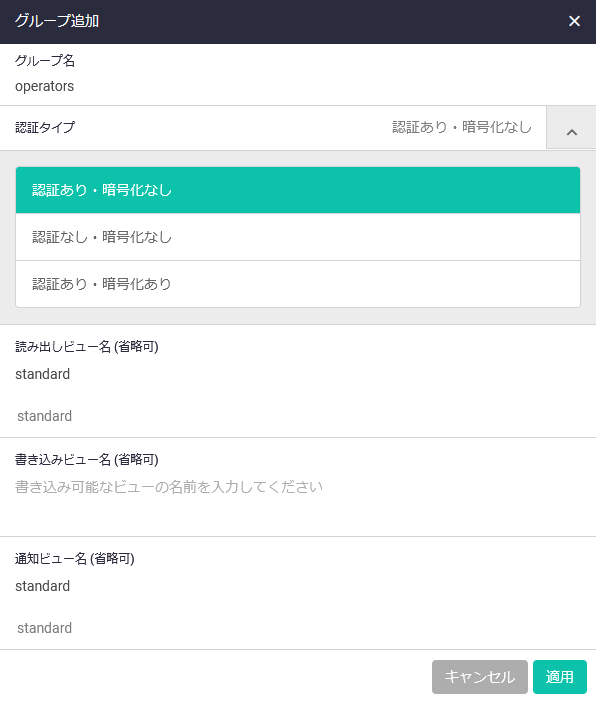Click the グループ追加 dialog title
This screenshot has height=704, width=596.
click(57, 21)
